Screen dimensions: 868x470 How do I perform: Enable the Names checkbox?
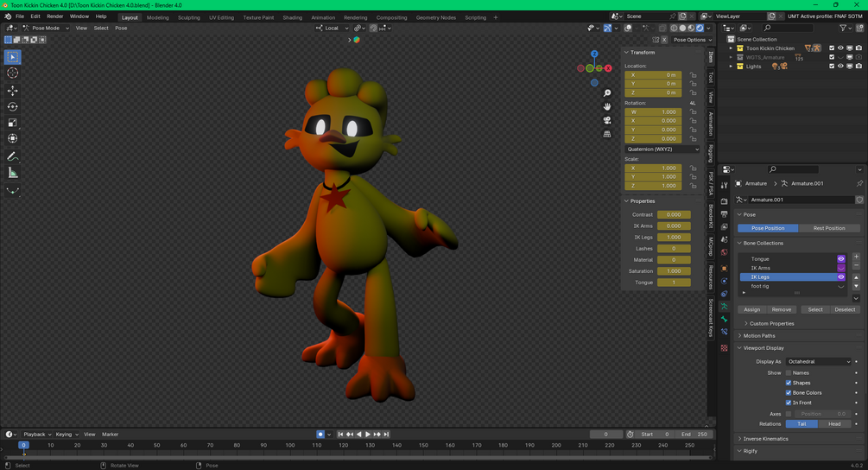pos(789,373)
